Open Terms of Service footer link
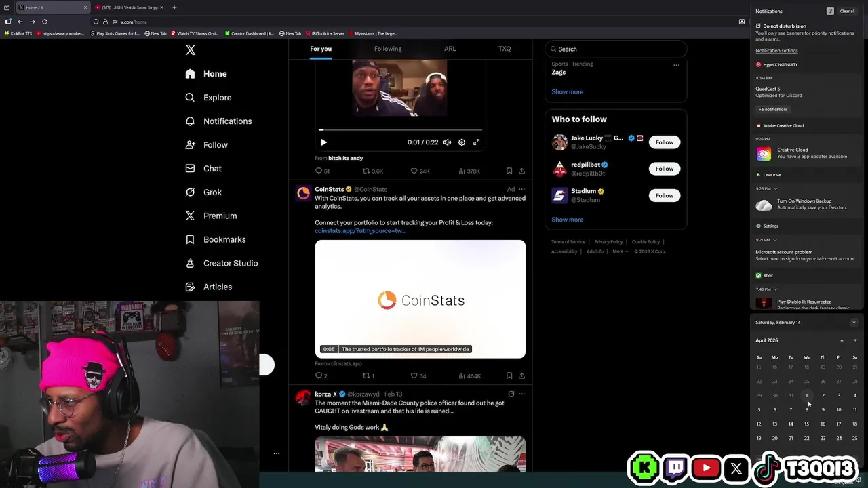The height and width of the screenshot is (488, 868). [568, 242]
